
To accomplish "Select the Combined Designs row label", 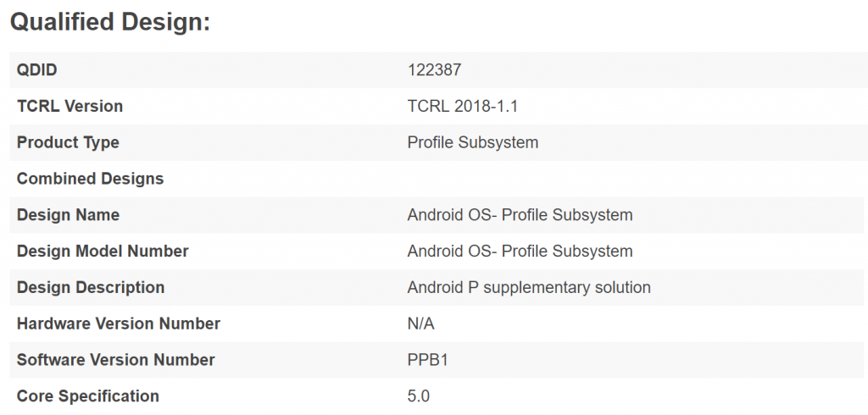I will click(90, 179).
